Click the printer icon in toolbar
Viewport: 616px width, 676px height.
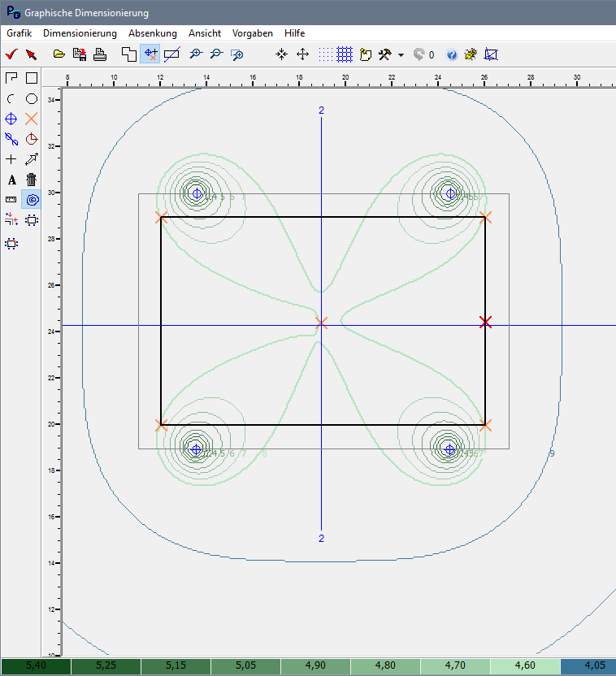click(99, 54)
